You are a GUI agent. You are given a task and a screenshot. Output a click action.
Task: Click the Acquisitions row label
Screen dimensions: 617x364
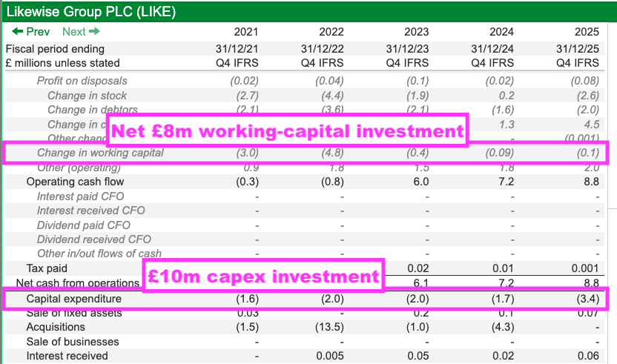(x=56, y=327)
